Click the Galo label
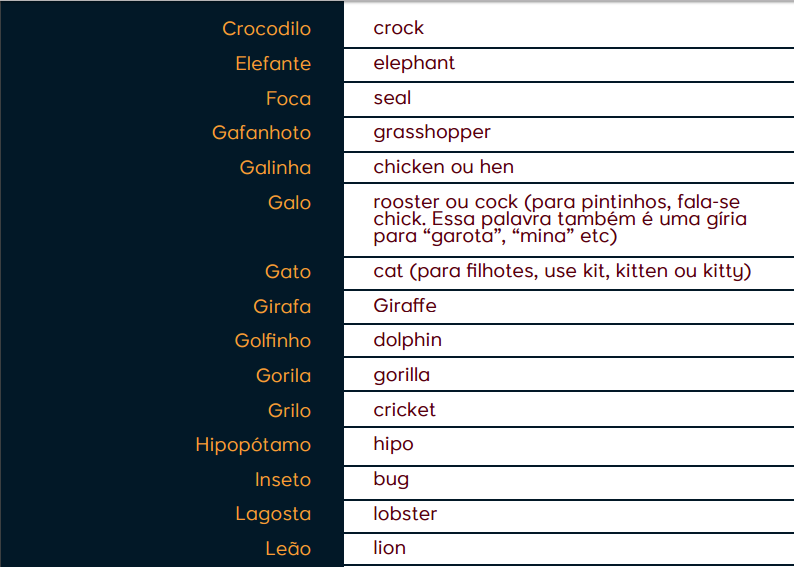 point(289,203)
